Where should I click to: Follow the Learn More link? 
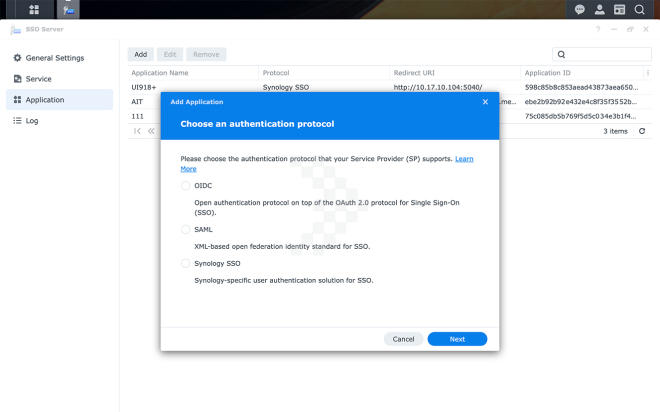(x=464, y=159)
